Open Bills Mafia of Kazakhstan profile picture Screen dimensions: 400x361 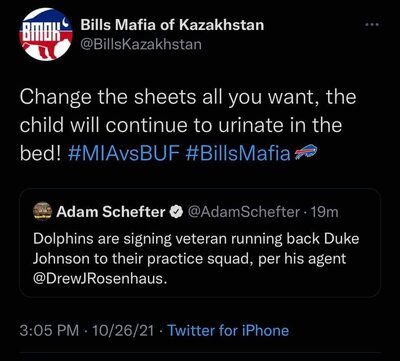[47, 34]
